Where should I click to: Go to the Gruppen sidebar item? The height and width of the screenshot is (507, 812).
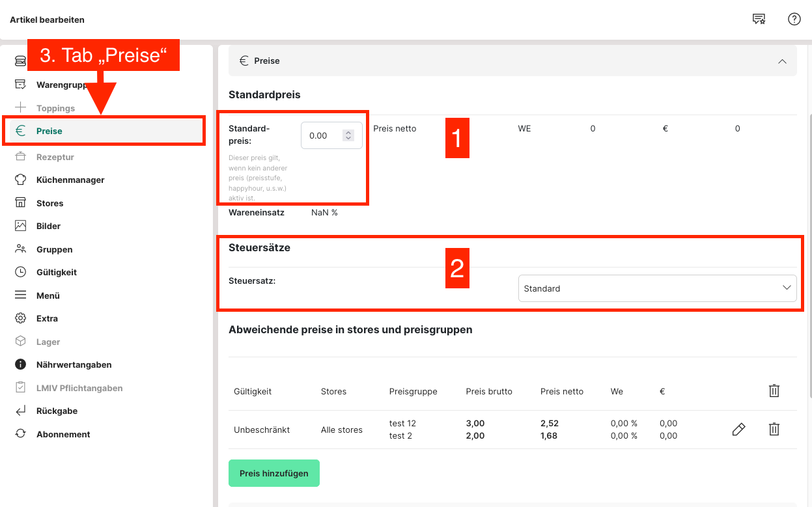[54, 249]
